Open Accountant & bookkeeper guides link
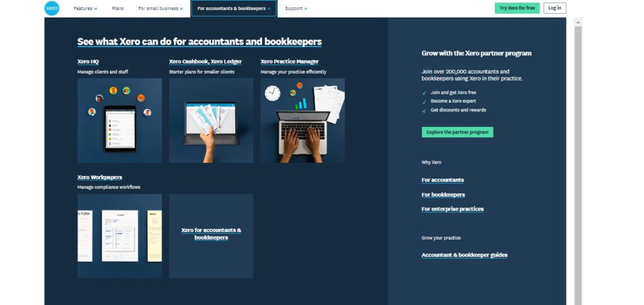The image size is (644, 305). [464, 255]
